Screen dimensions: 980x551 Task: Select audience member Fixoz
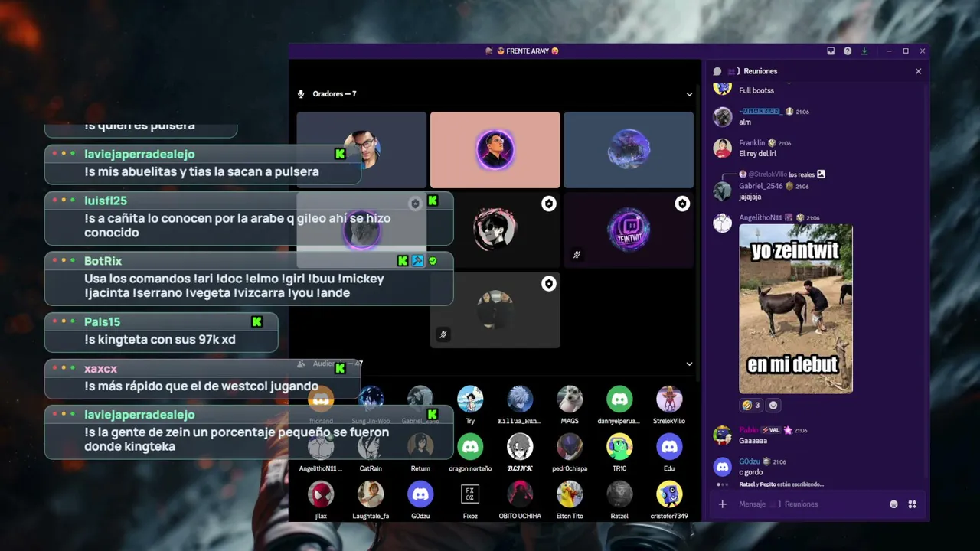point(470,500)
